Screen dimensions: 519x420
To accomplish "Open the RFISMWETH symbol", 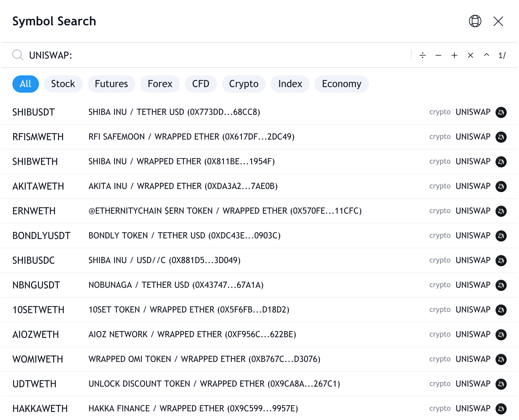I will click(259, 137).
